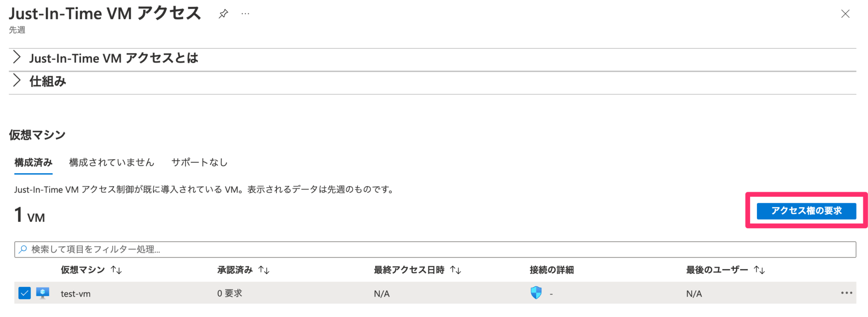Viewport: 868px width, 317px height.
Task: Switch to the 構成されていません tab
Action: pos(111,163)
